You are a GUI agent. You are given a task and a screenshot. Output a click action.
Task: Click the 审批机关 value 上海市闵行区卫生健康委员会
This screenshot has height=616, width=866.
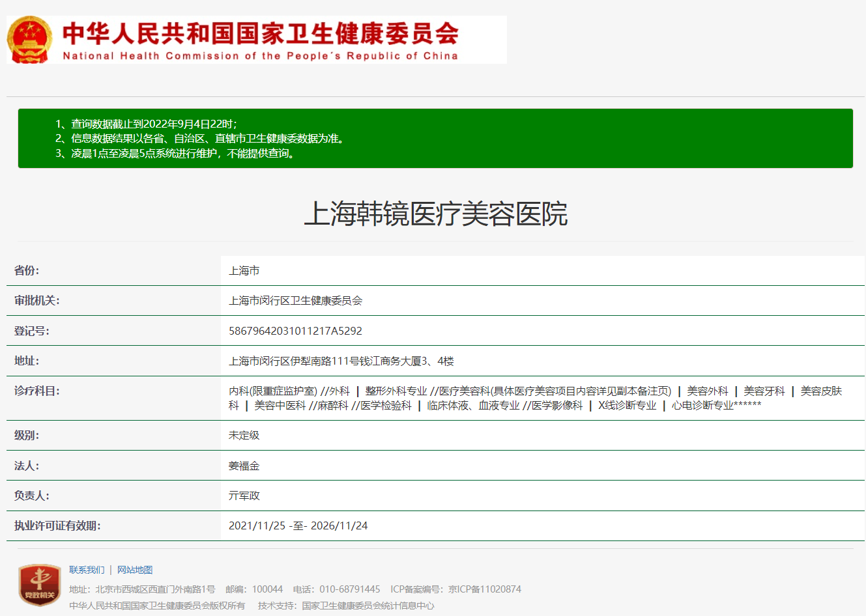(295, 301)
